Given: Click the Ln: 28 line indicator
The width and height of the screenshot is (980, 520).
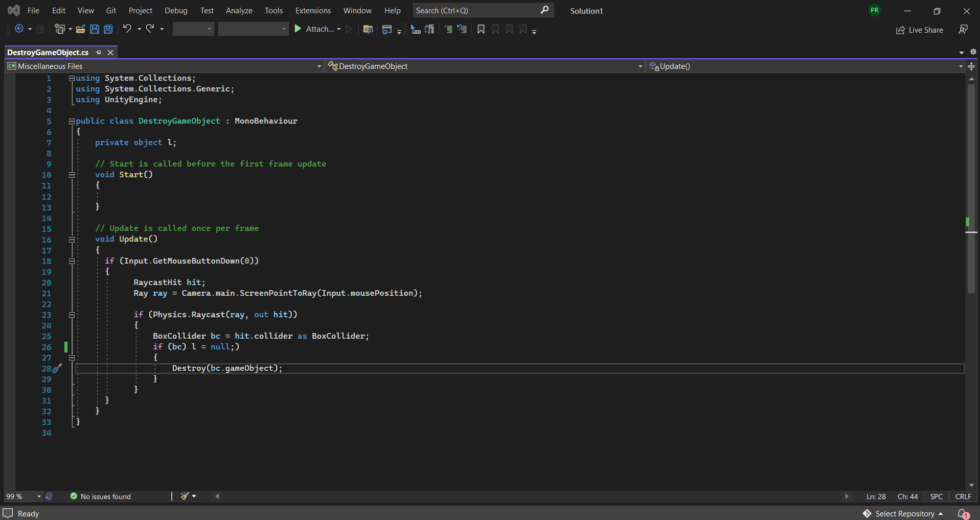Looking at the screenshot, I should [876, 497].
